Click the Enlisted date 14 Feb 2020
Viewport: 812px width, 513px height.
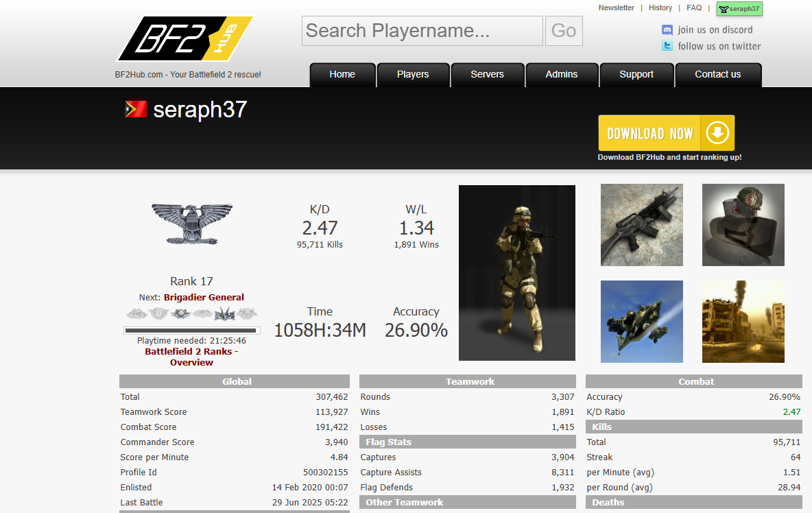(310, 487)
